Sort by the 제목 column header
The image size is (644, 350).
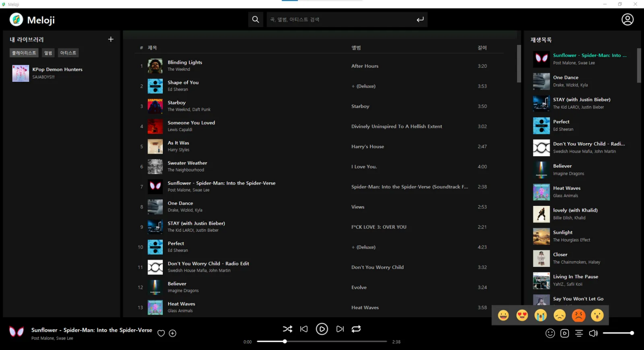[152, 48]
